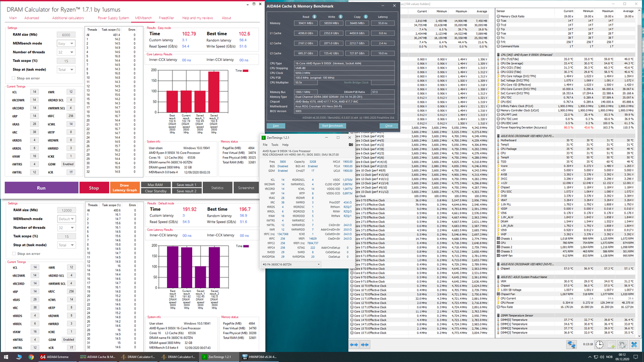The image size is (644, 362).
Task: Open ZenTimings Tools menu
Action: click(275, 145)
